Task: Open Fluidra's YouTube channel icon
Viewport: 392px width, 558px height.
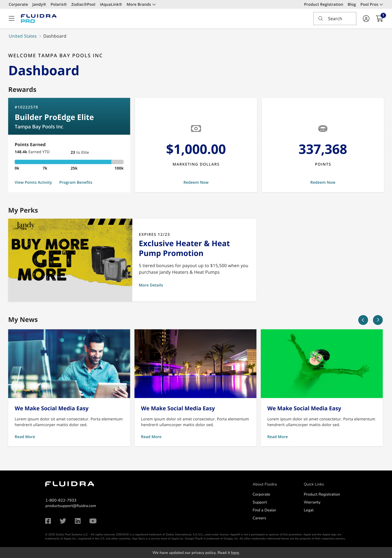Action: pos(93,521)
